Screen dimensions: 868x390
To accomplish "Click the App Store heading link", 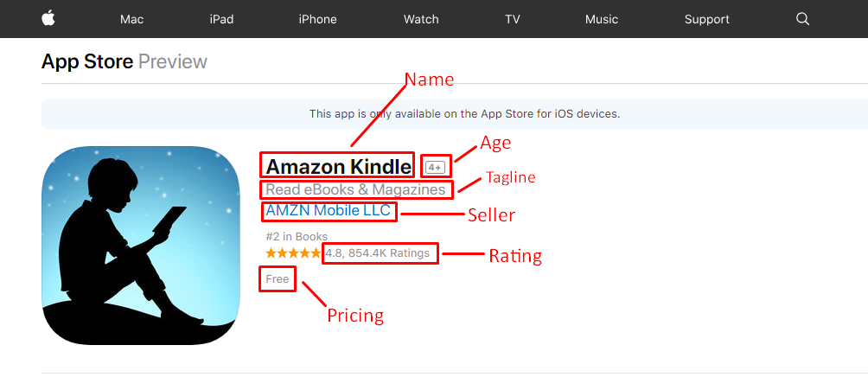I will coord(87,61).
